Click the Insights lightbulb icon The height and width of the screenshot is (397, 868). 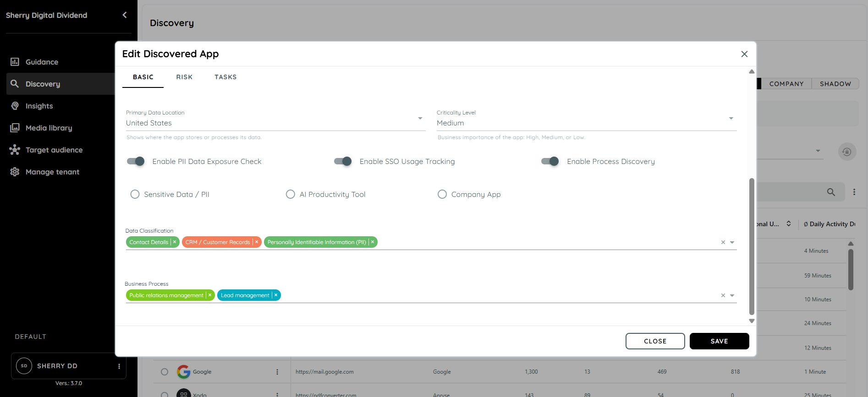(x=15, y=106)
